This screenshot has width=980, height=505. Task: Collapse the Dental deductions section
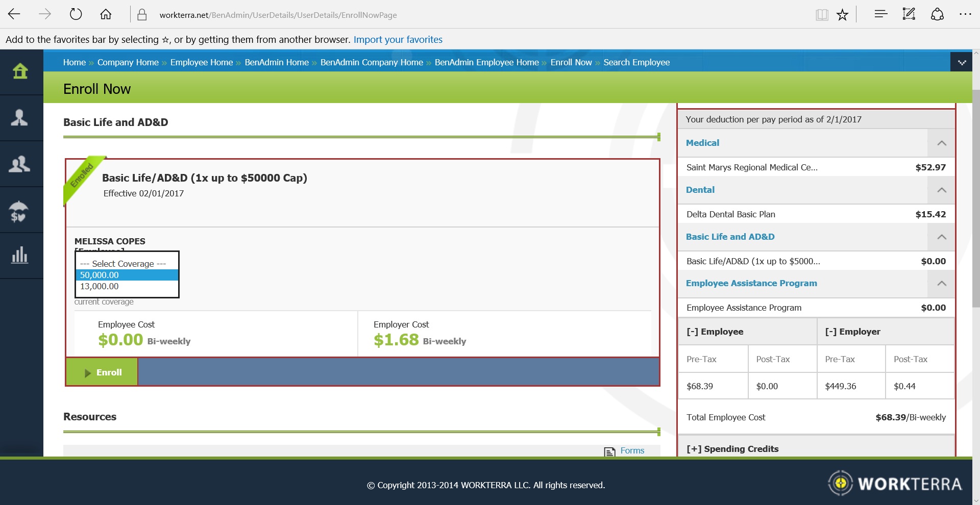tap(941, 190)
